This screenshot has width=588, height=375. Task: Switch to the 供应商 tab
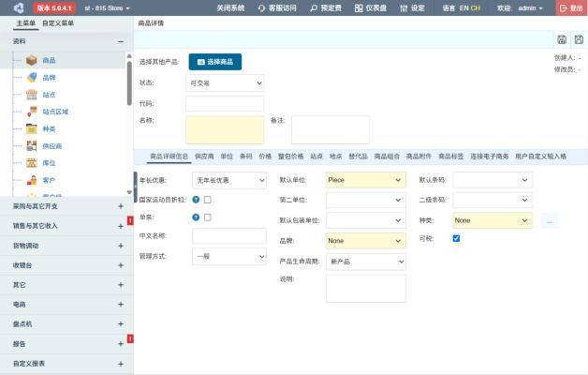[x=204, y=157]
